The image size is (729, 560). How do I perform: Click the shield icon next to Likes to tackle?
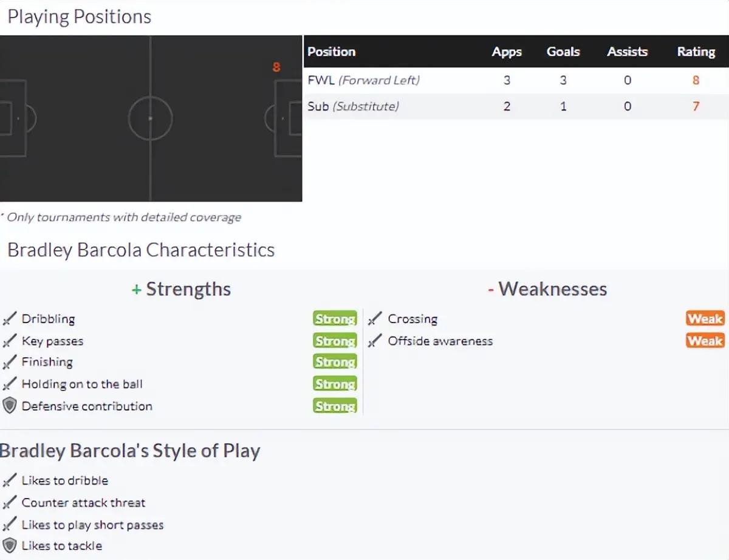point(9,545)
